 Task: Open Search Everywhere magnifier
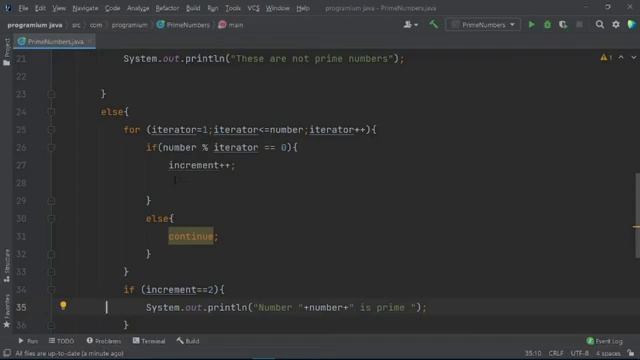[600, 25]
